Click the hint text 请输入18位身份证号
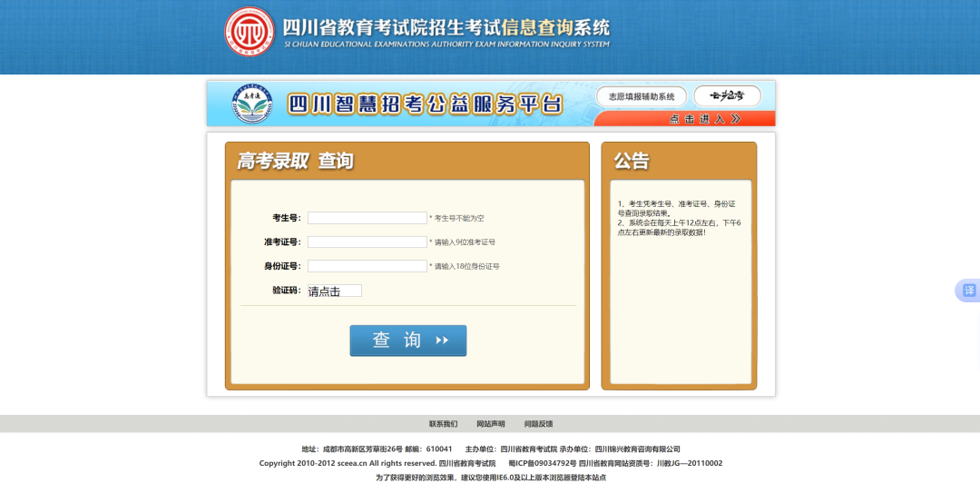The height and width of the screenshot is (493, 980). (x=467, y=267)
